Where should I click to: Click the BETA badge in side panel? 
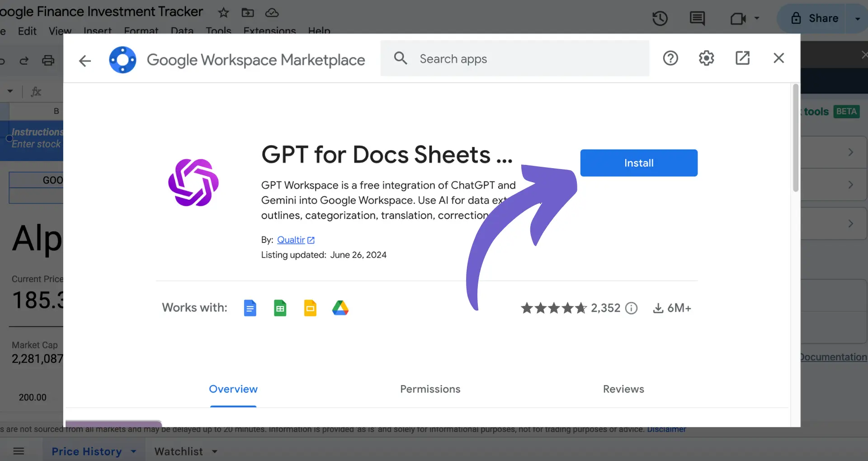846,112
